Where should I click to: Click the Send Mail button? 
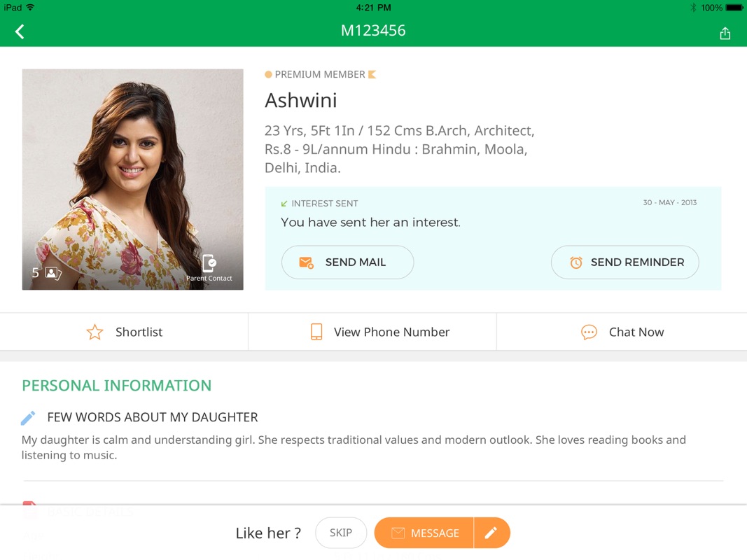click(x=347, y=262)
